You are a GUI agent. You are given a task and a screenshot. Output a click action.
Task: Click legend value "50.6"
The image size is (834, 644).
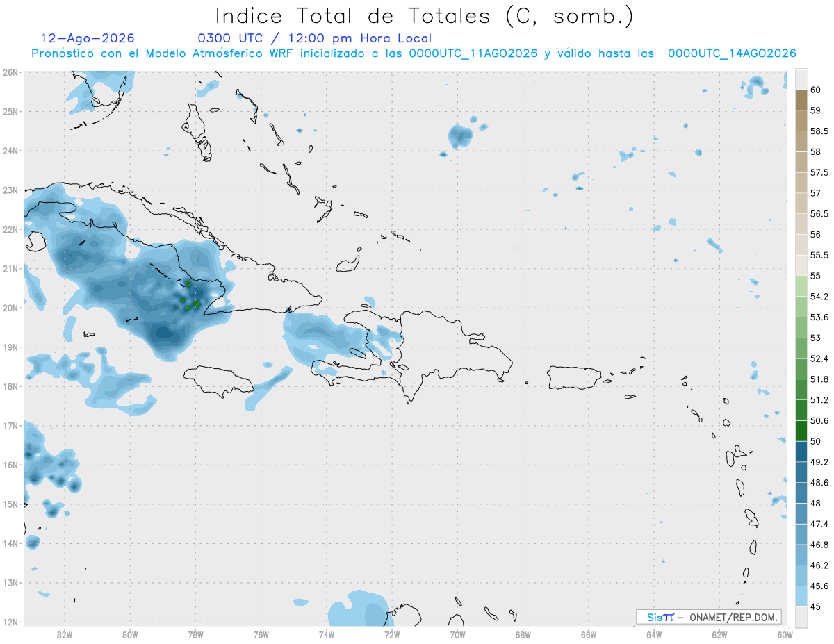pyautogui.click(x=819, y=420)
